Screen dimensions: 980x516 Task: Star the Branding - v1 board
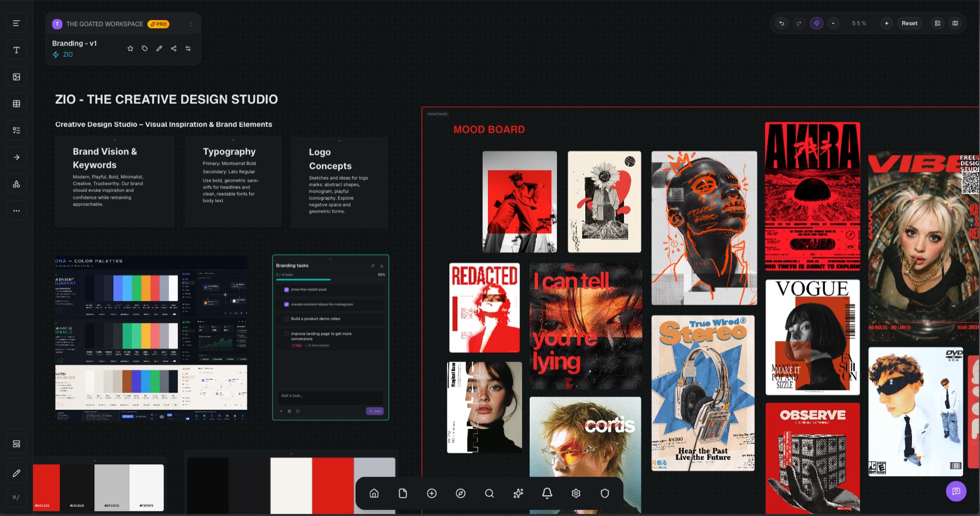click(130, 48)
